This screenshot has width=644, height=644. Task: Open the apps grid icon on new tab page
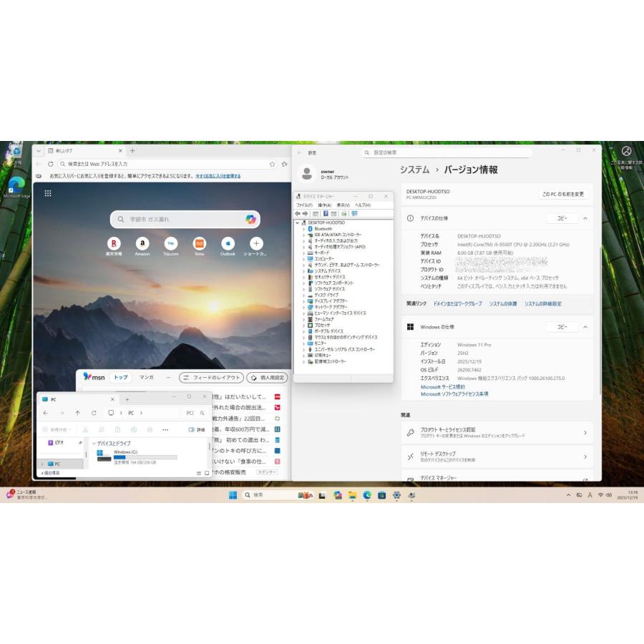tap(48, 193)
